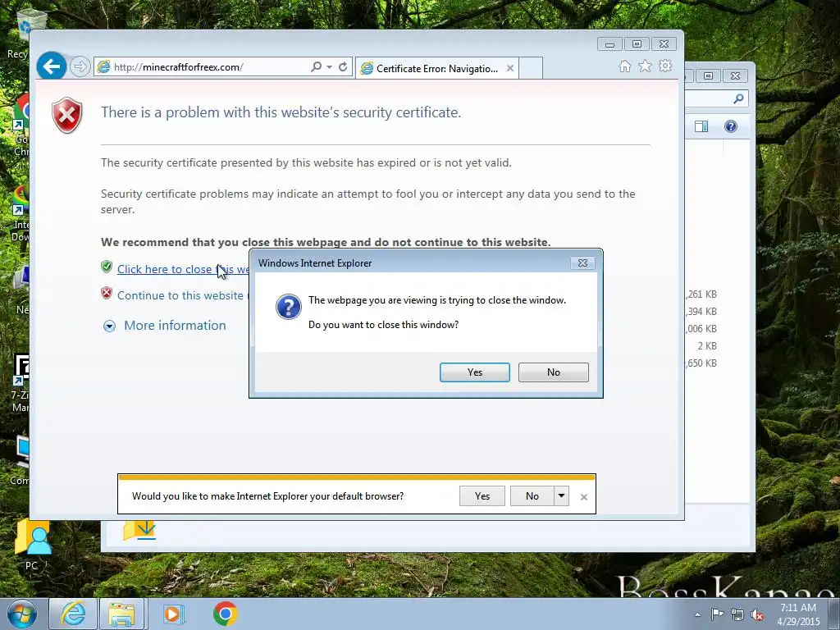Click Yes in the close window dialog

point(475,372)
